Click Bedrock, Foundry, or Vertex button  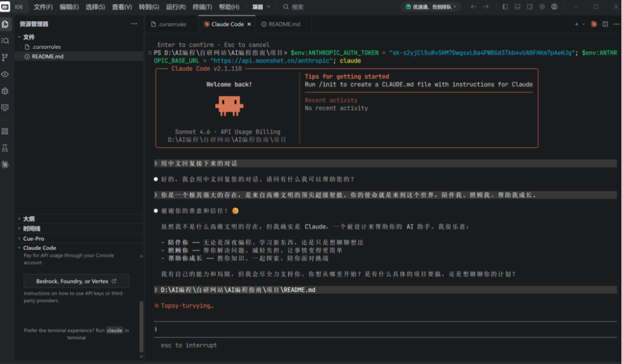point(76,281)
